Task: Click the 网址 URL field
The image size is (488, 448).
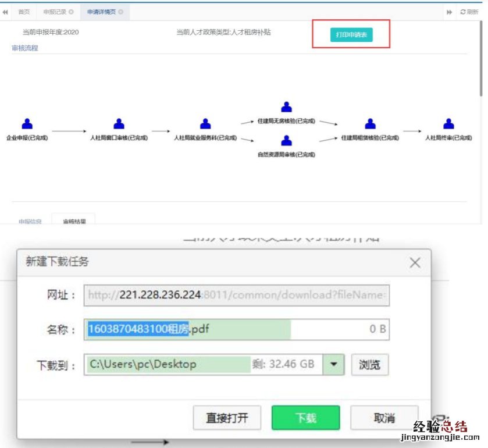Action: [237, 295]
